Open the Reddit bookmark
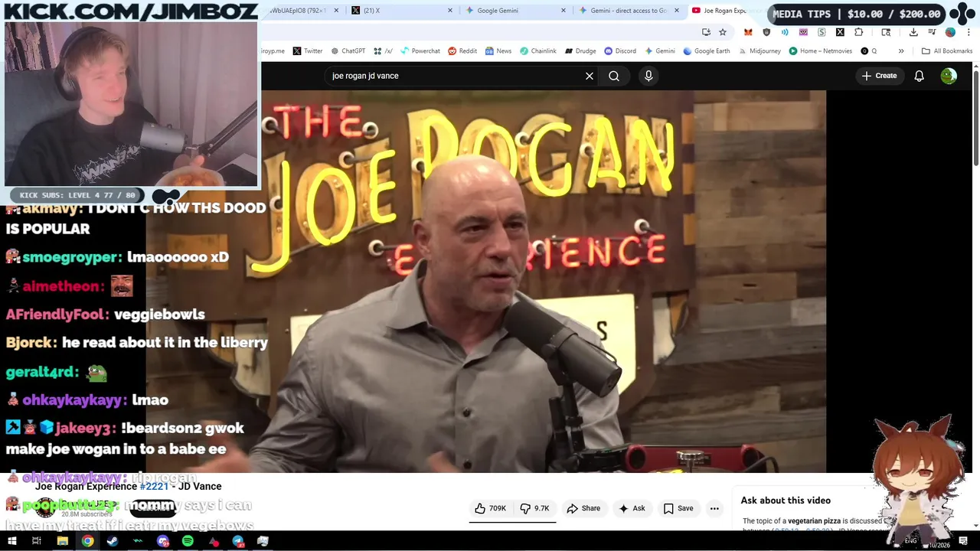The image size is (980, 551). click(462, 51)
